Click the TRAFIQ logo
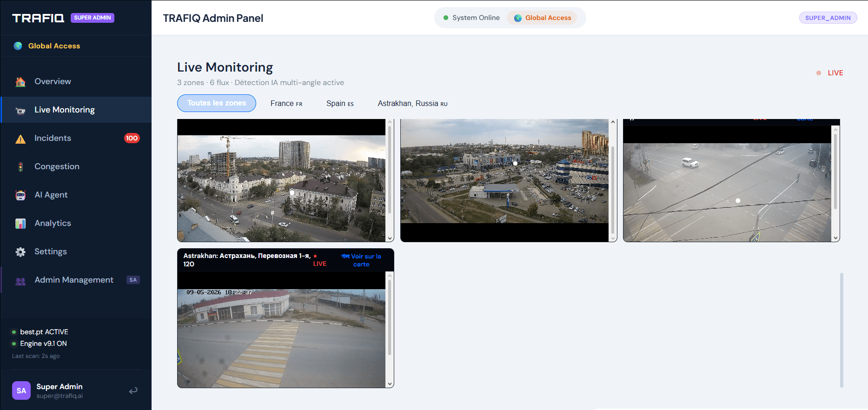The width and height of the screenshot is (868, 410). 38,18
